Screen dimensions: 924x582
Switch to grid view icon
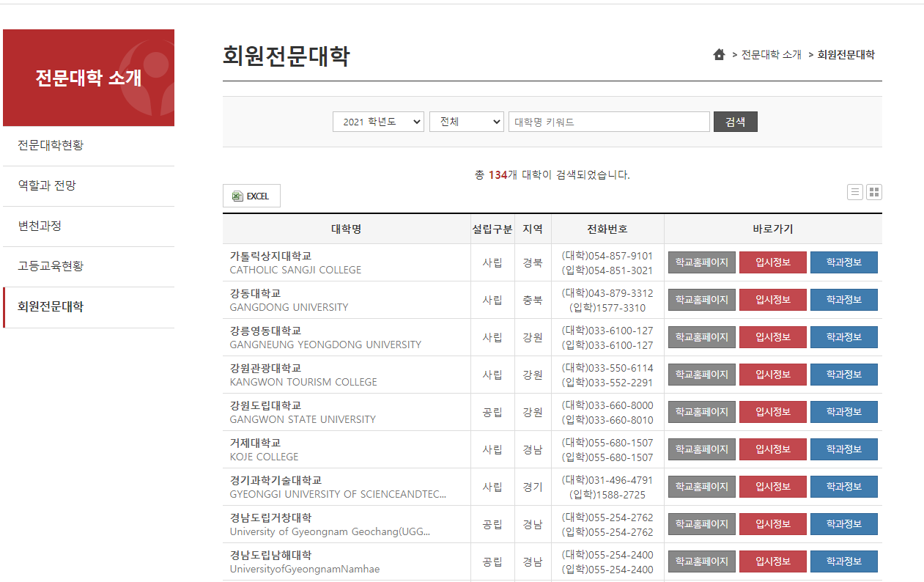(873, 192)
